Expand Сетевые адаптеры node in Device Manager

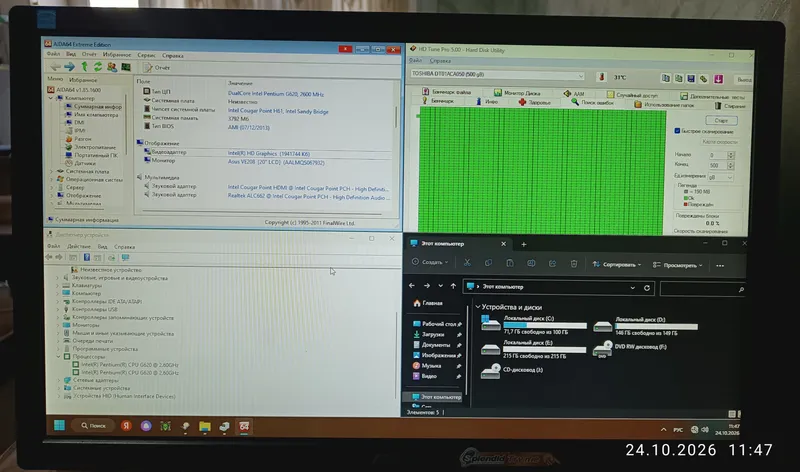pos(58,380)
